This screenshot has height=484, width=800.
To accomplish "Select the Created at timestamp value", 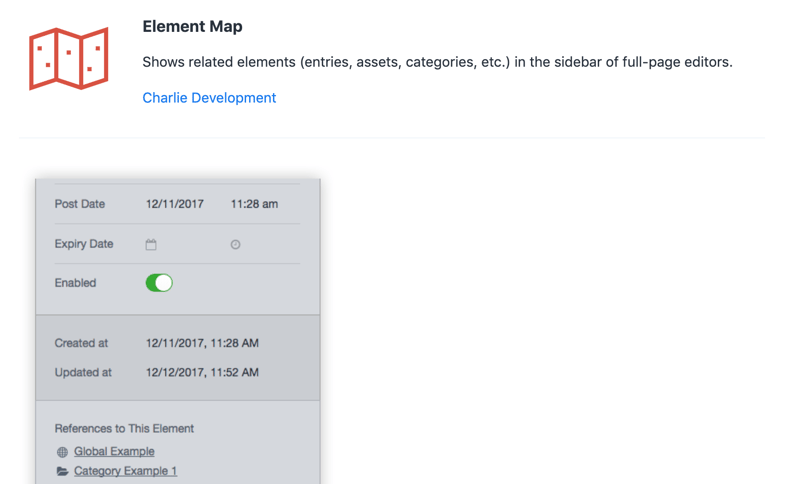I will click(202, 343).
